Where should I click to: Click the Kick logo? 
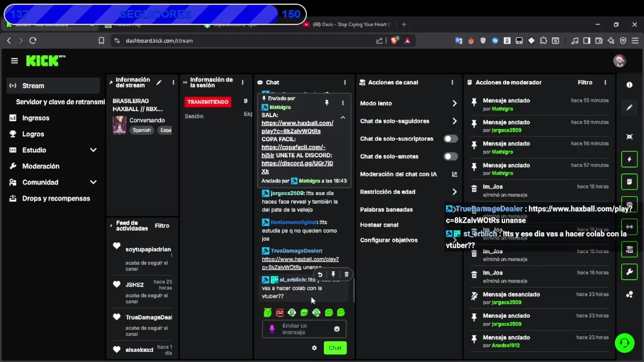46,61
